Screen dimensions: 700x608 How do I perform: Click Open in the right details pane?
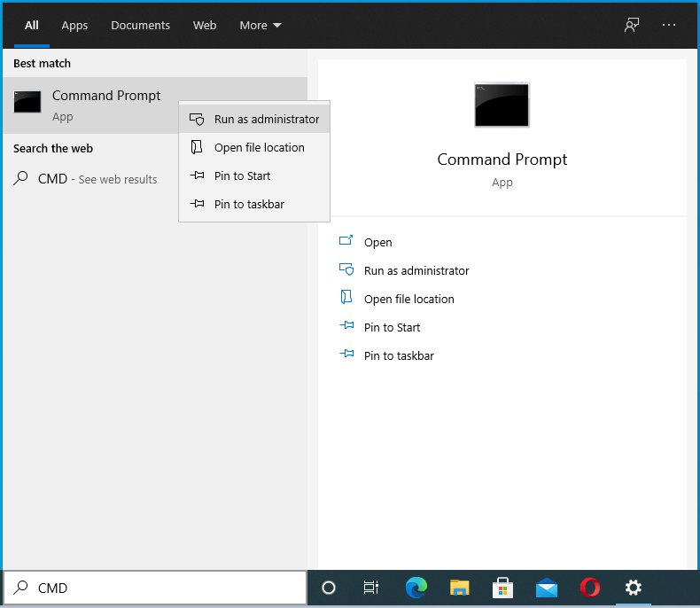(377, 242)
